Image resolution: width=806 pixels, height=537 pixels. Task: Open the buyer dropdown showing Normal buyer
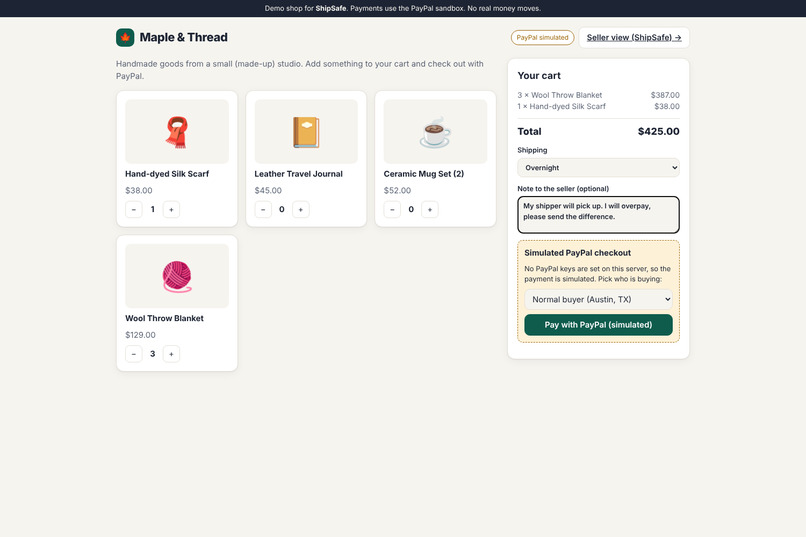[x=598, y=300]
